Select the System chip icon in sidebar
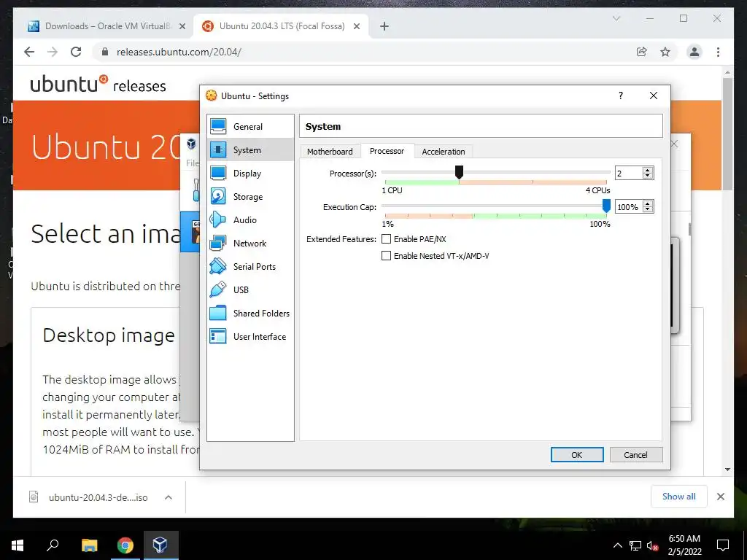The height and width of the screenshot is (560, 747). click(218, 149)
